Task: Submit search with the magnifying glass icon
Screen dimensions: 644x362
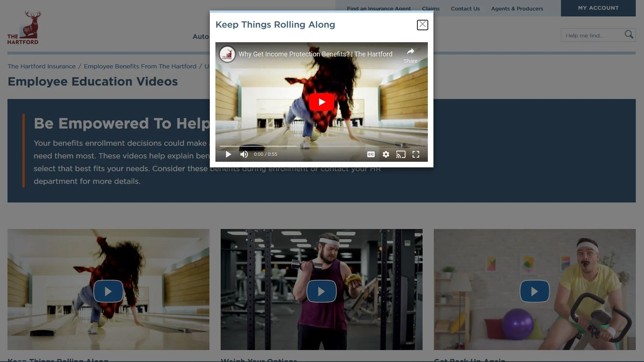Action: (x=629, y=35)
